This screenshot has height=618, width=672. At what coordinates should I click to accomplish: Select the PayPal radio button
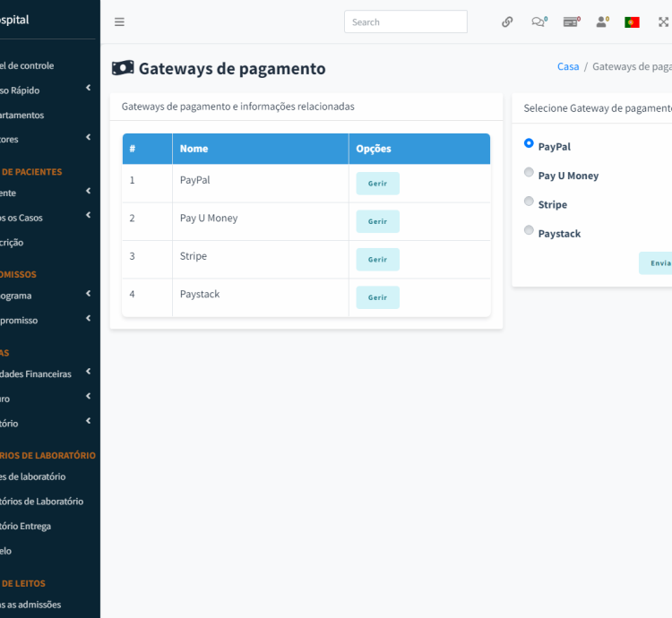click(x=529, y=143)
